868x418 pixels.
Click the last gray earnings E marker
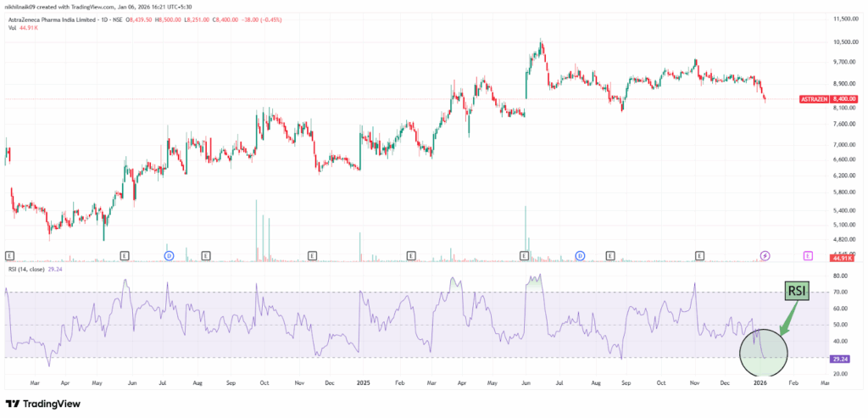point(699,254)
